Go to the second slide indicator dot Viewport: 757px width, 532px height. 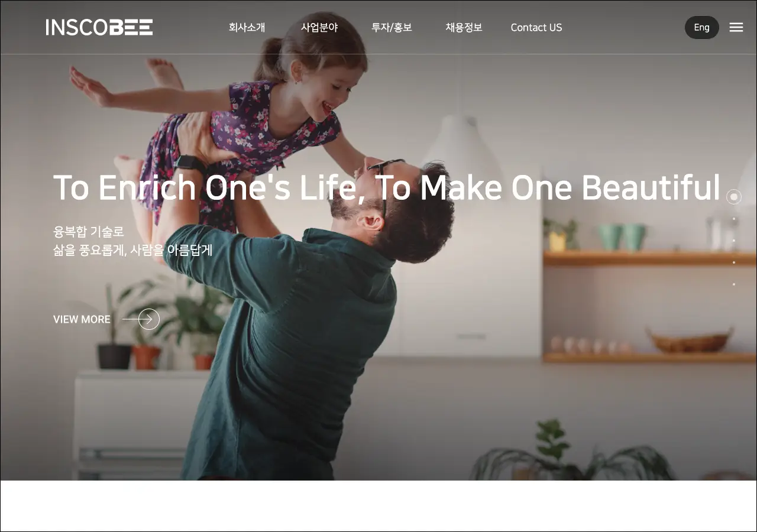(734, 219)
